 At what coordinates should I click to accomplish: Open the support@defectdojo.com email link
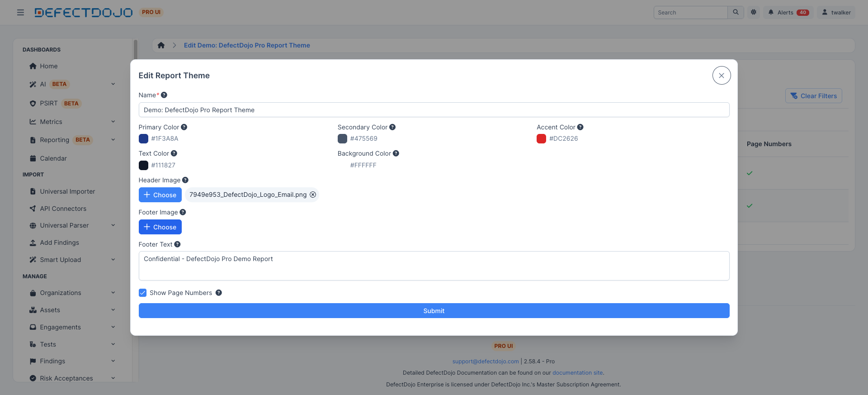(x=486, y=362)
